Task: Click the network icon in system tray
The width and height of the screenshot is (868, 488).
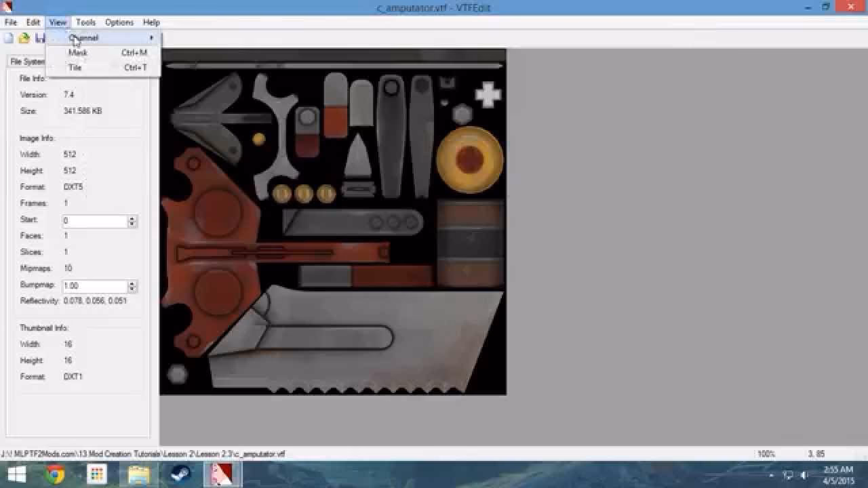Action: point(788,475)
